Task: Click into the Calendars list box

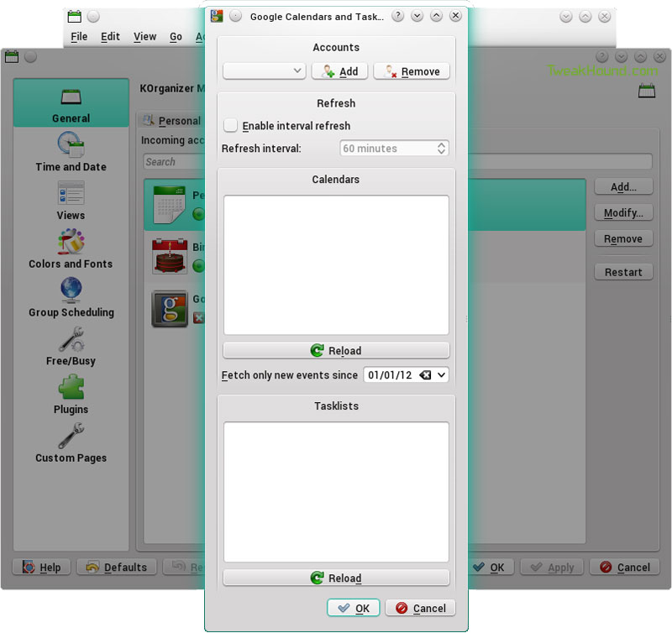Action: (337, 265)
